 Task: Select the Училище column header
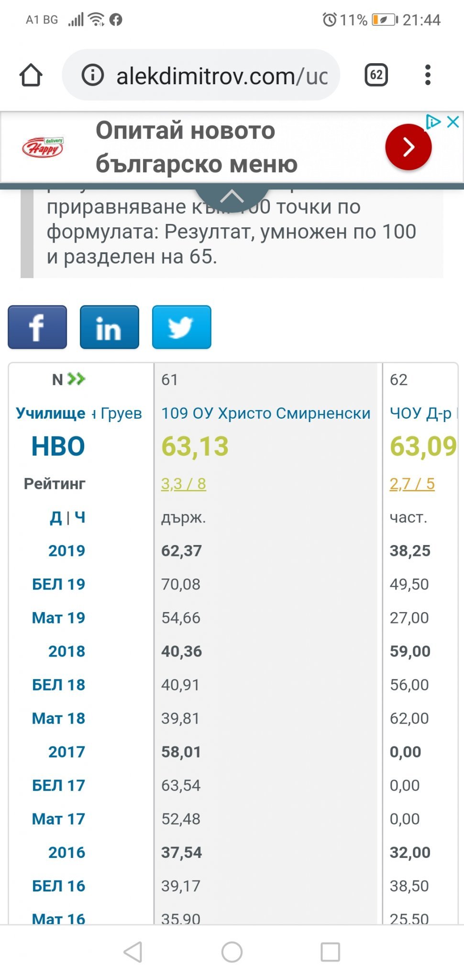pos(51,413)
